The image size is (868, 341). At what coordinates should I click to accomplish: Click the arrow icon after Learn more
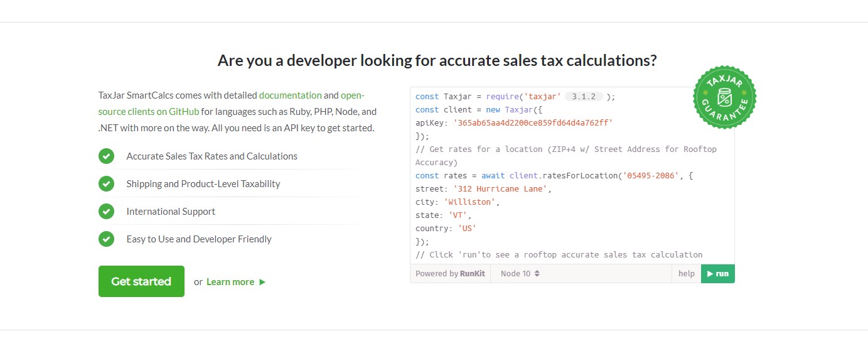coord(262,282)
